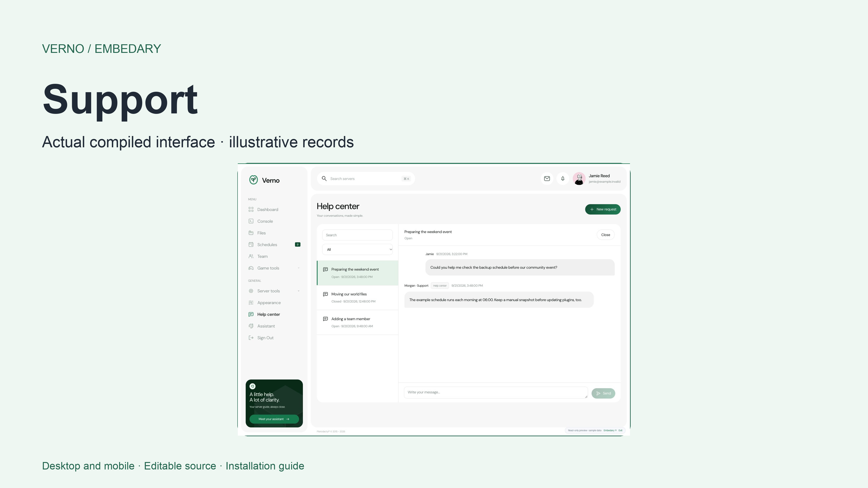Click the Files folder icon
This screenshot has width=868, height=488.
point(251,233)
